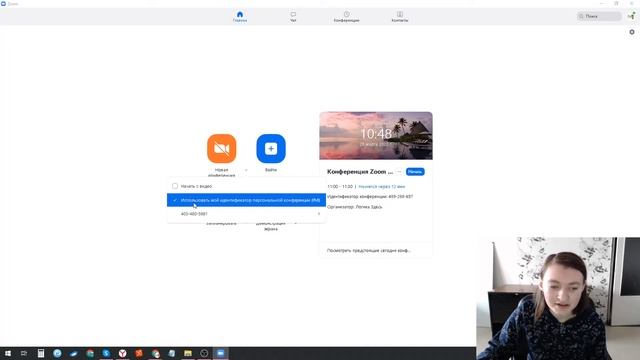640x360 pixels.
Task: Open the Windows Start menu
Action: [8, 353]
